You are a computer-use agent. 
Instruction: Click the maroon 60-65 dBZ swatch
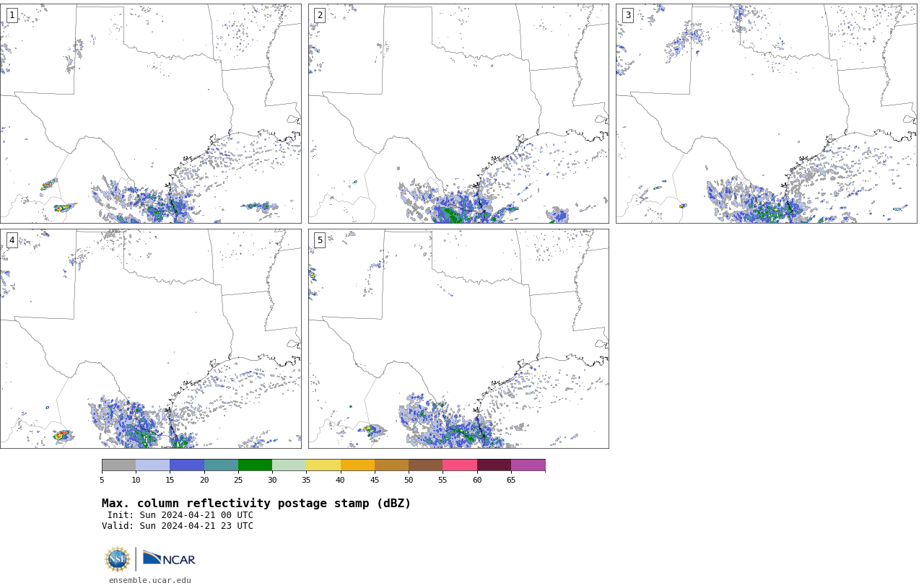[494, 465]
